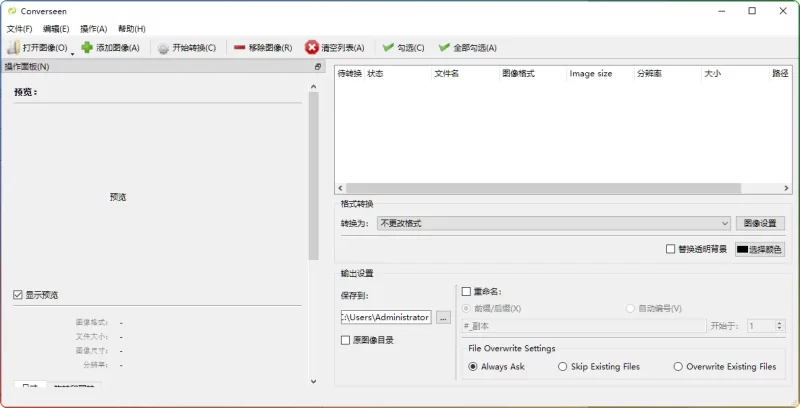Check the 原图像目录 checkbox
The height and width of the screenshot is (408, 800).
click(x=345, y=340)
